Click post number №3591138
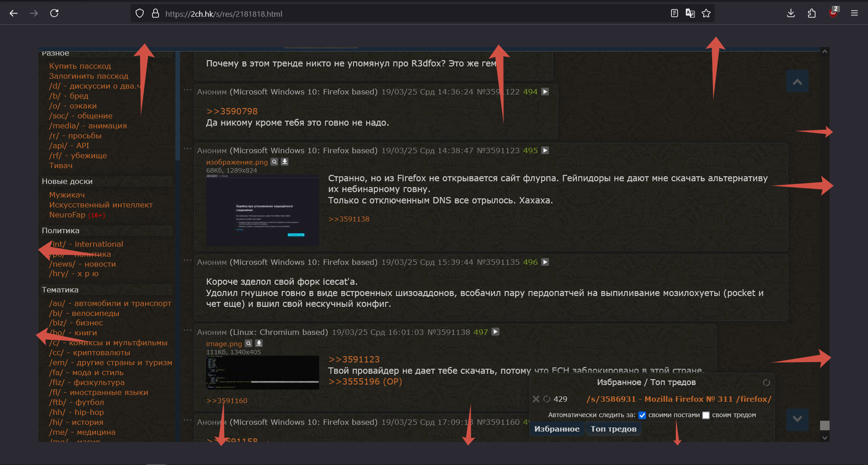Screen dimensions: 868x465 449,332
